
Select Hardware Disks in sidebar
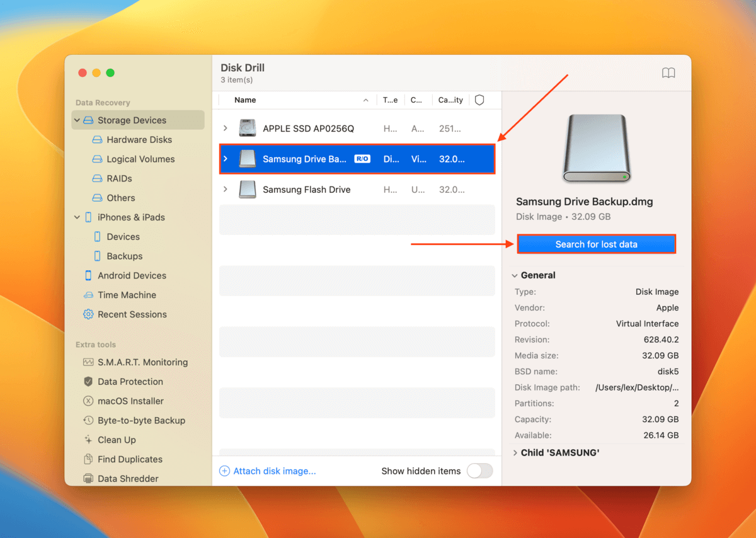[139, 140]
